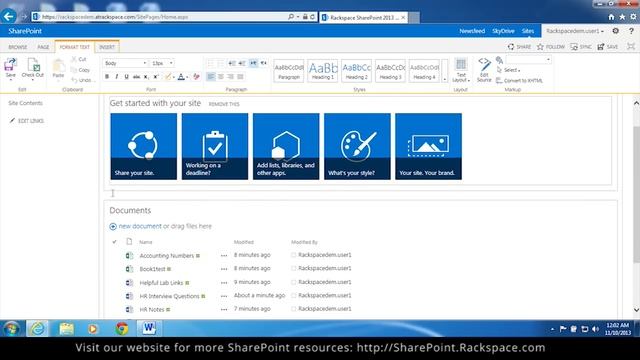This screenshot has height=360, width=640.
Task: Go to Newsfeed in top navigation
Action: [x=472, y=31]
